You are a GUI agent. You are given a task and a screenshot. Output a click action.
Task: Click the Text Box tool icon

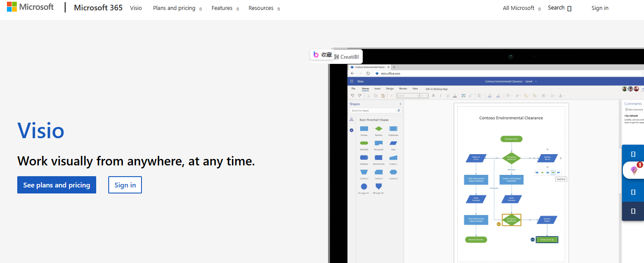[463, 96]
